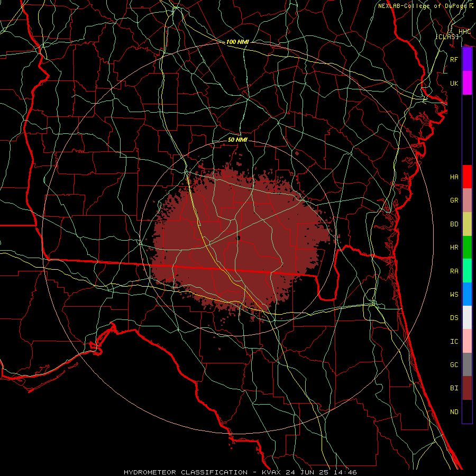Click the BD legend label
This screenshot has width=476, height=476.
pyautogui.click(x=454, y=224)
